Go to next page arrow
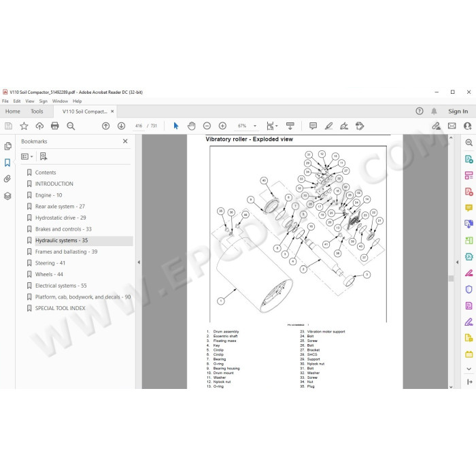The image size is (476, 476). click(122, 126)
